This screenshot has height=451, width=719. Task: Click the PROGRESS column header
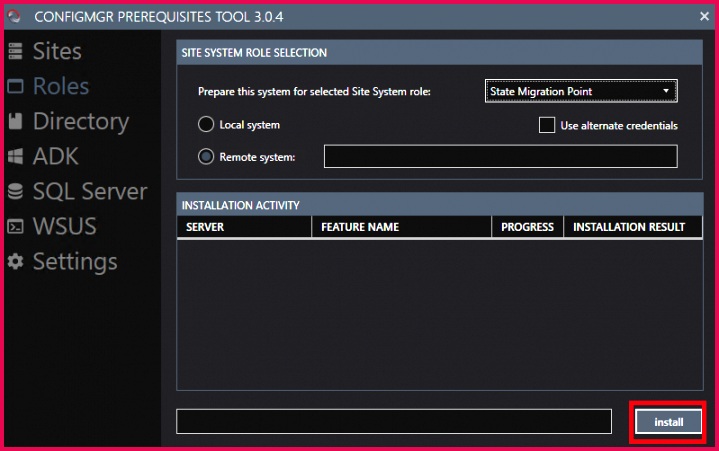tap(527, 227)
